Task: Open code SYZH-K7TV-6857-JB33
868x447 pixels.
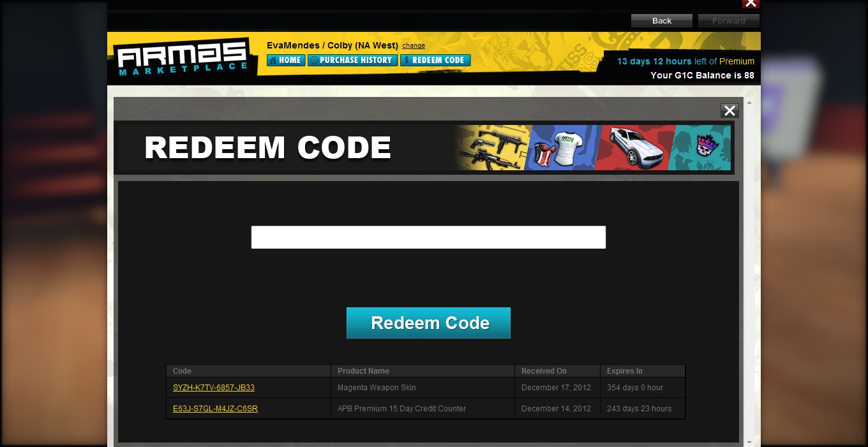Action: [214, 388]
